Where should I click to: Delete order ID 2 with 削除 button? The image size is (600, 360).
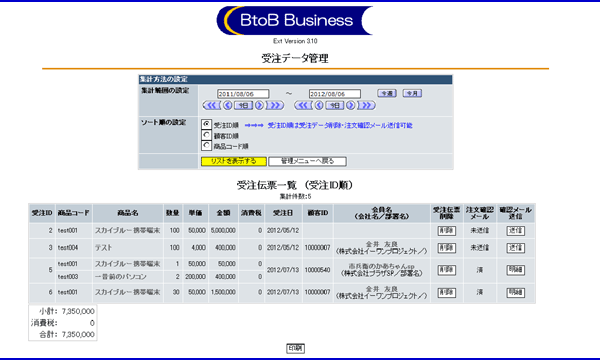pyautogui.click(x=447, y=231)
